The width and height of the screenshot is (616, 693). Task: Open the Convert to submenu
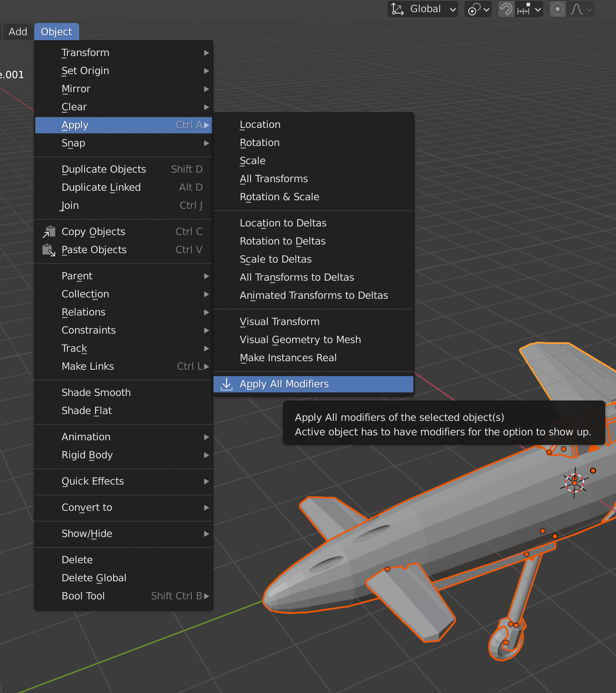point(123,508)
